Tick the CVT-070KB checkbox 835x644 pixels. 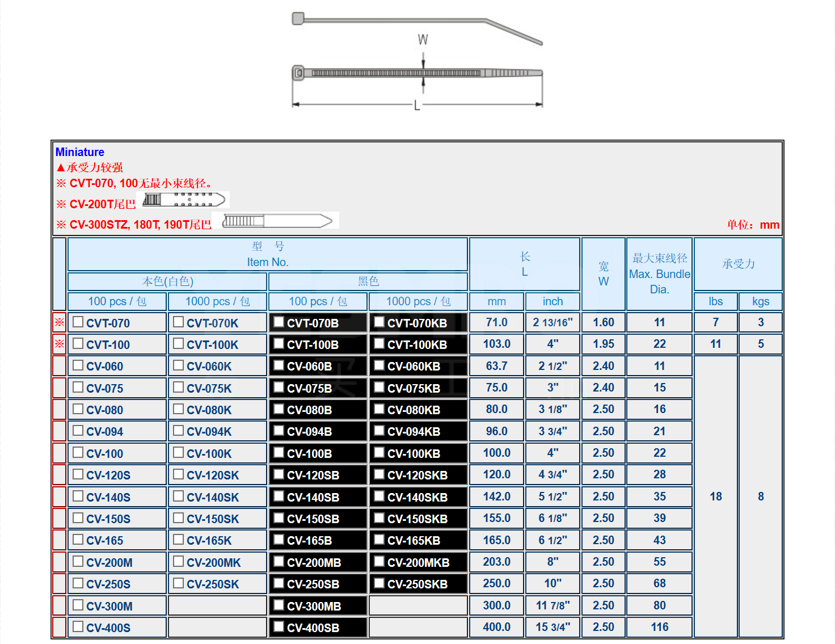[379, 322]
